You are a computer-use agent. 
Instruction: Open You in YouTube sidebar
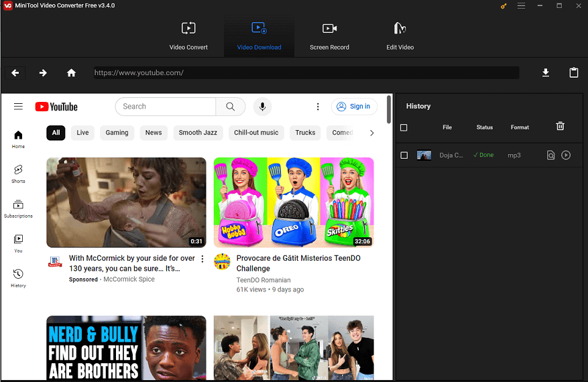(18, 244)
